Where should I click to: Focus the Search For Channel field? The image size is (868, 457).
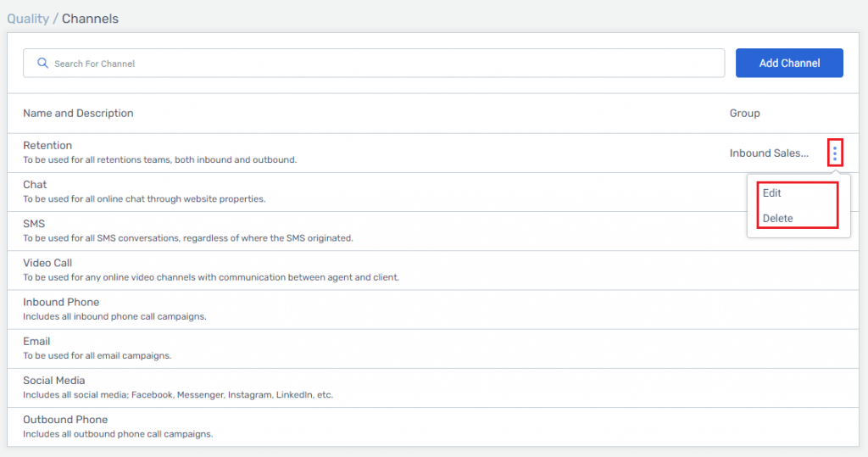pos(374,63)
